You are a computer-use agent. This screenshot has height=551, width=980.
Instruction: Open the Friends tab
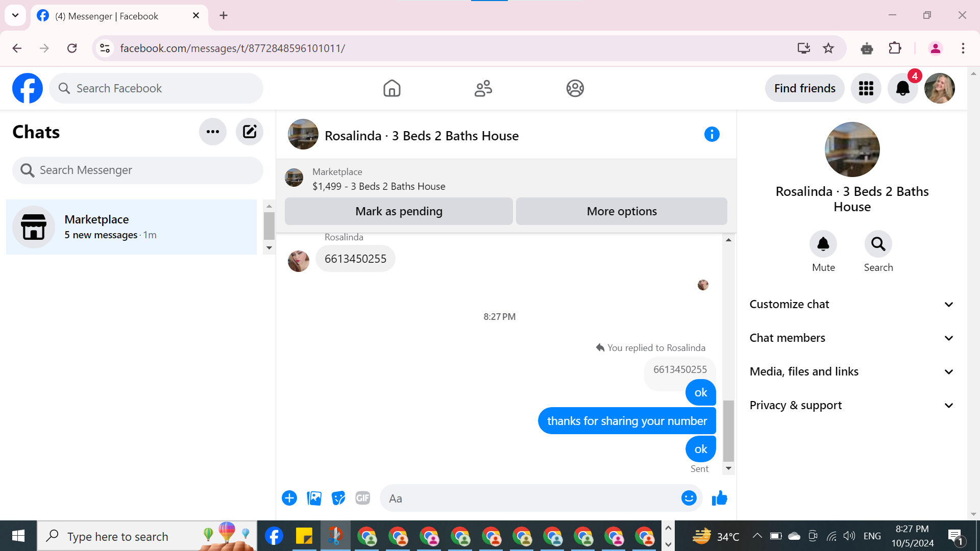[x=483, y=88]
